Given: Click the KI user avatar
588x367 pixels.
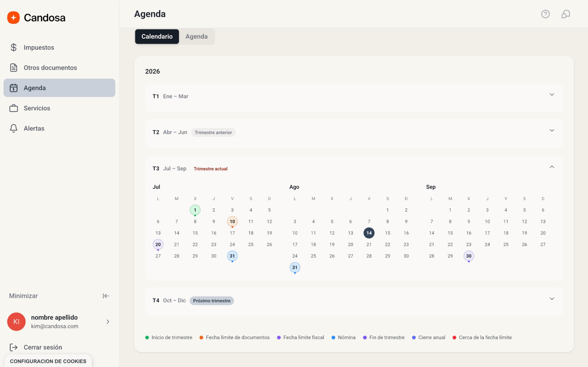Looking at the screenshot, I should [x=17, y=322].
